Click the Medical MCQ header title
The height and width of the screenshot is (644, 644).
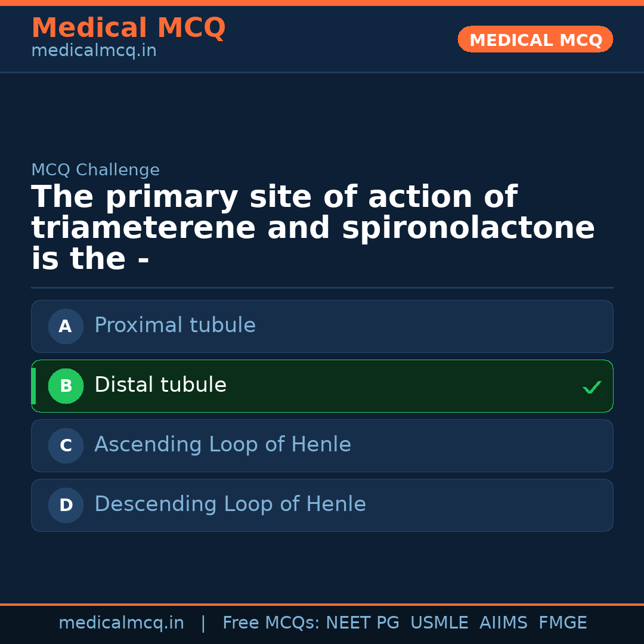(128, 28)
